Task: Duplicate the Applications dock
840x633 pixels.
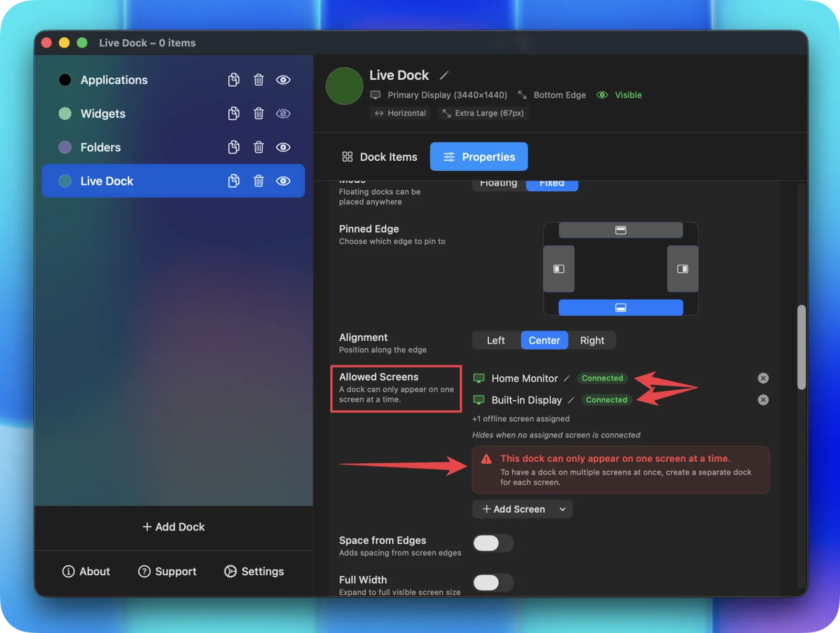Action: (234, 80)
